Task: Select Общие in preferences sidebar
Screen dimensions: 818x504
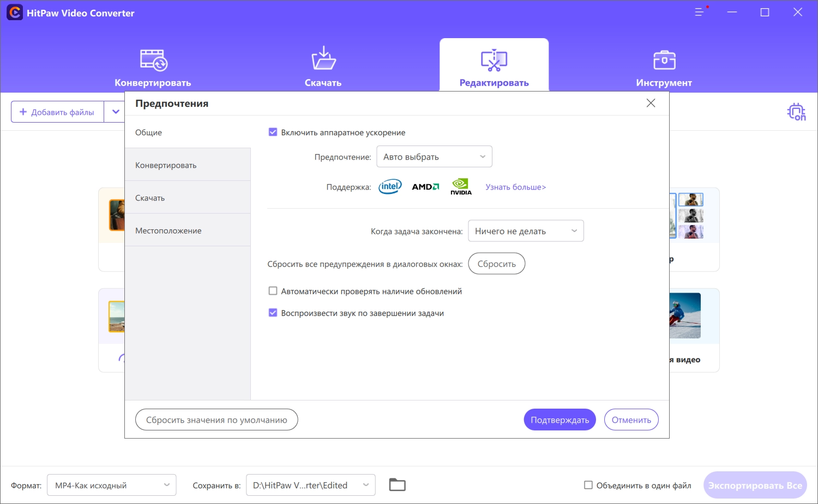Action: tap(188, 132)
